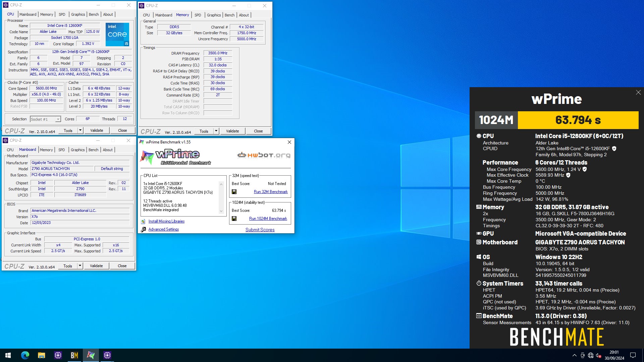Click CPU-Z title icon in Memory window
Viewport: 644px width, 362px height.
[x=142, y=6]
